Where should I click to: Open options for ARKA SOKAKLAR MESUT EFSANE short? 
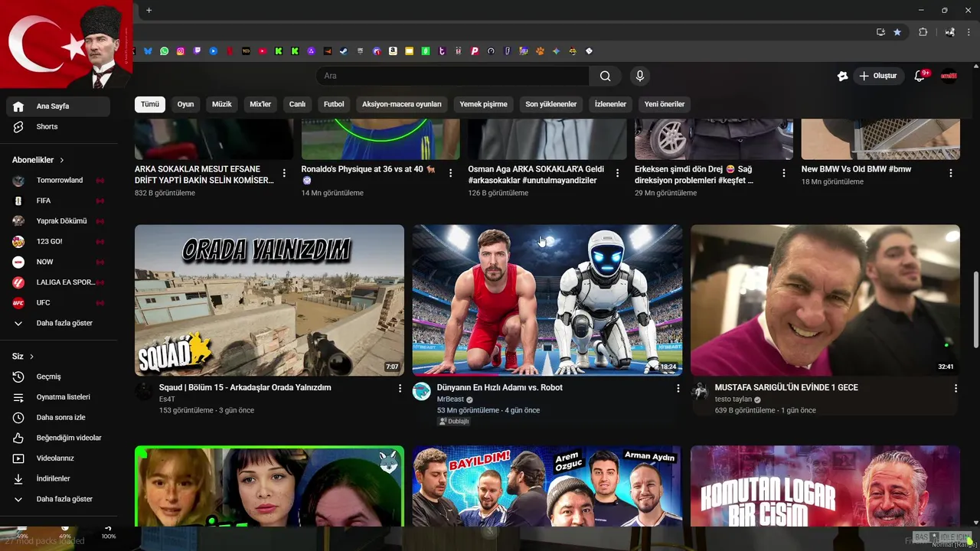[x=284, y=173]
